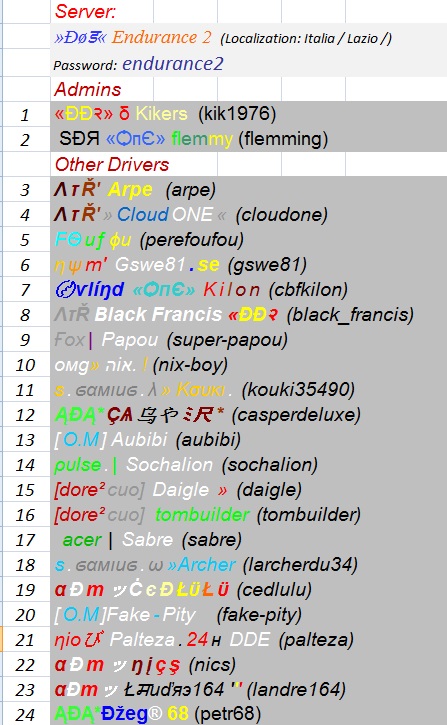The height and width of the screenshot is (725, 447).
Task: Click row header number 24
Action: [x=25, y=713]
